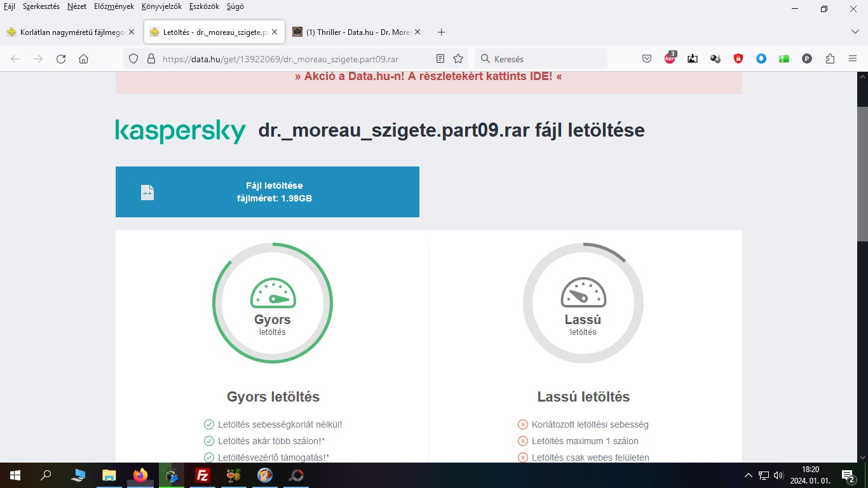Click 'Letöltés maximum 1 szálon' text
The image size is (868, 488).
click(585, 441)
